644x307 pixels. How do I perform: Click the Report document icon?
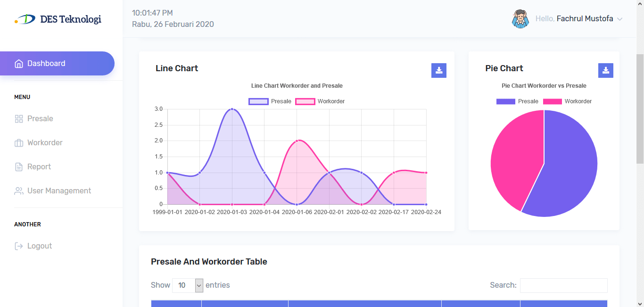19,167
